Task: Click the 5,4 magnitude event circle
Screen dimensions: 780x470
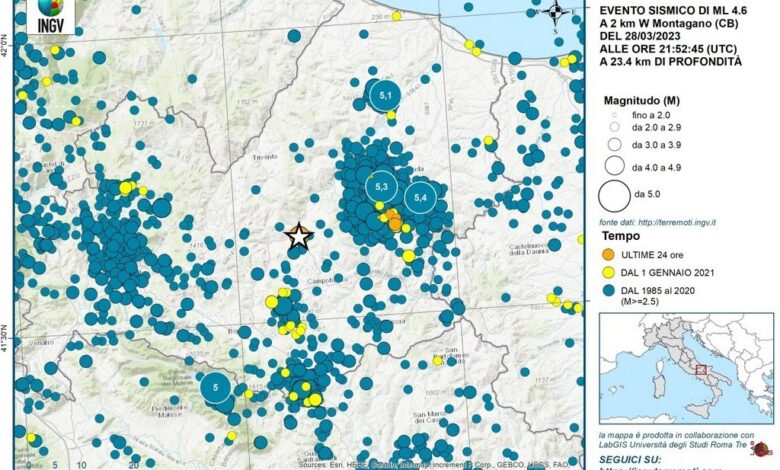Action: click(421, 197)
